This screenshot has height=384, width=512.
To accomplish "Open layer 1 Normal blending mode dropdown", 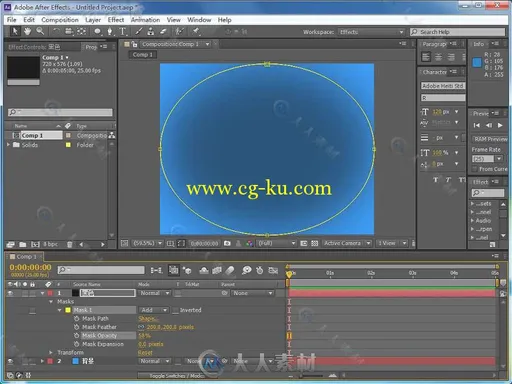I will coord(155,293).
